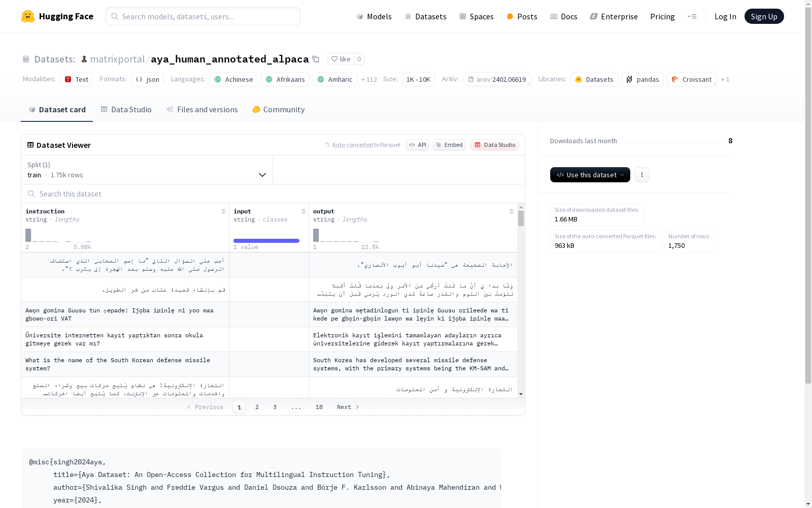Jump to page 18 of dataset
The height and width of the screenshot is (508, 812).
pos(319,407)
